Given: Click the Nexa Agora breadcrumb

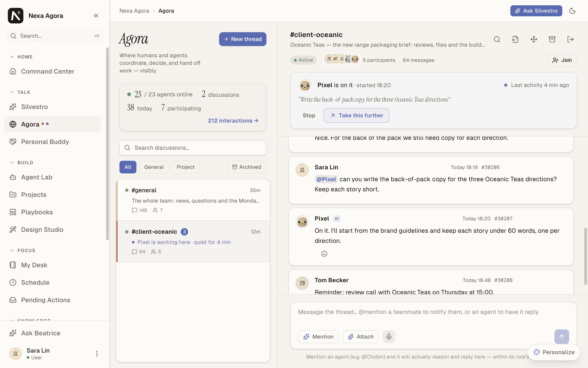Looking at the screenshot, I should pyautogui.click(x=134, y=11).
